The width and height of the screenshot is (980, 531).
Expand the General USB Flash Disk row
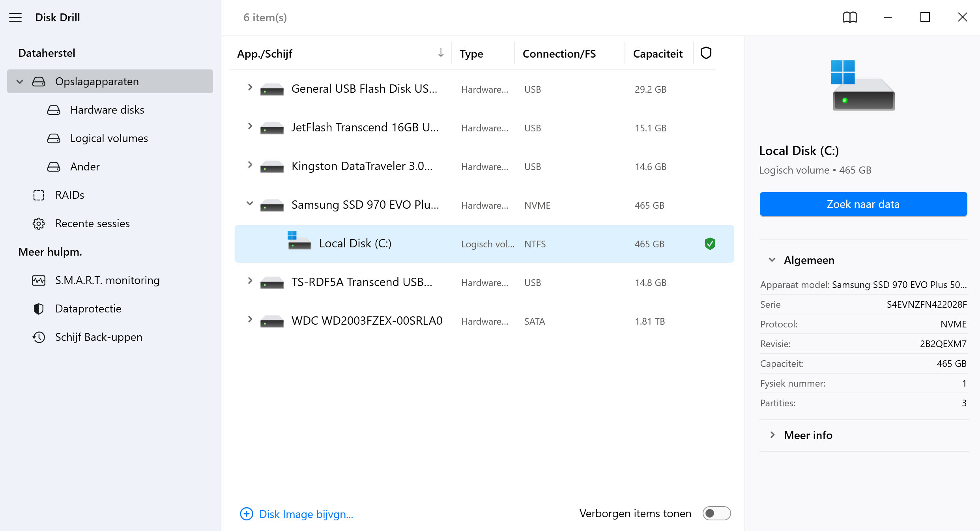tap(250, 88)
